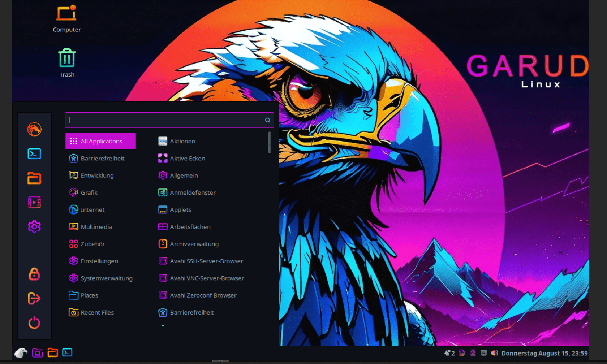Click the application list scrollbar in the menu
Screen dimensions: 607x364
pos(269,142)
